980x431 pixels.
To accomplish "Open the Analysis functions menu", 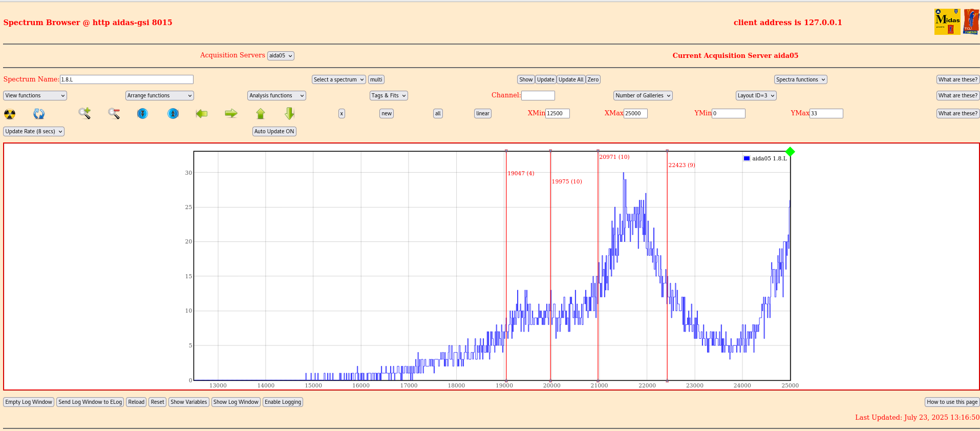I will tap(276, 96).
